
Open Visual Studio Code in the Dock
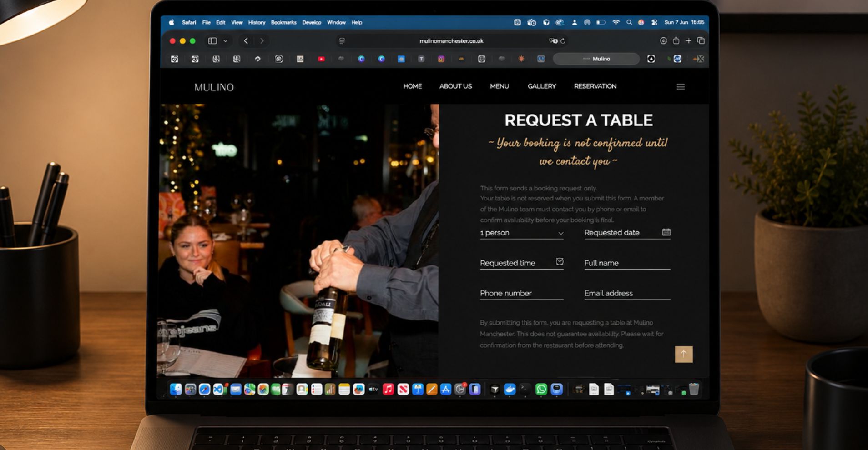[219, 390]
